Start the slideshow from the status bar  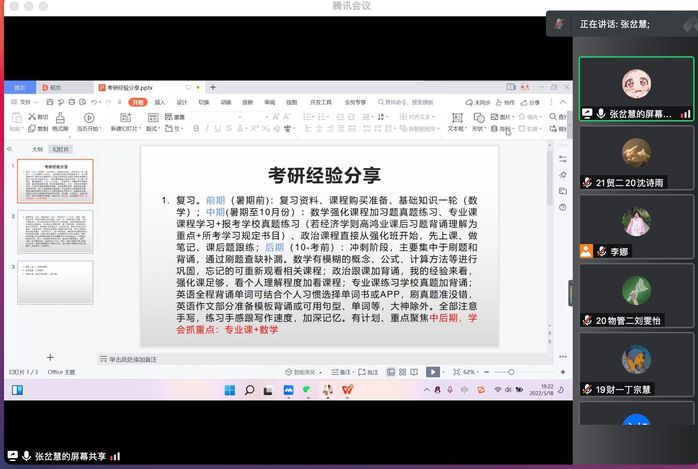click(432, 372)
